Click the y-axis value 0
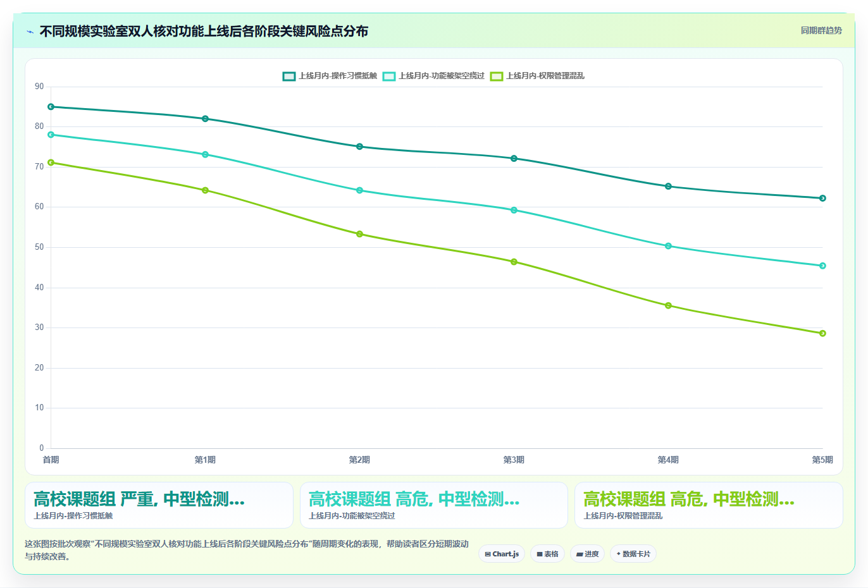The height and width of the screenshot is (588, 868). (42, 448)
